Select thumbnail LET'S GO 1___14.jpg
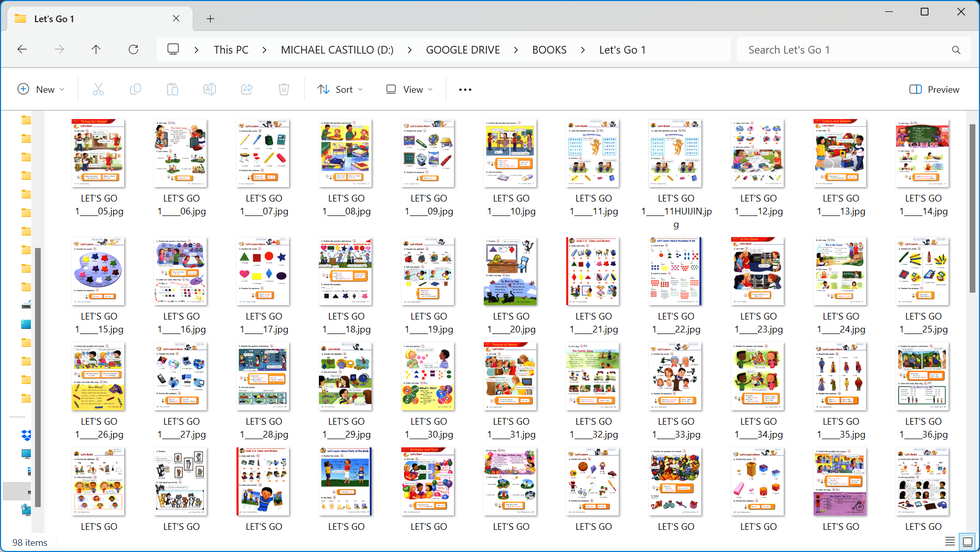980x552 pixels. pyautogui.click(x=923, y=153)
